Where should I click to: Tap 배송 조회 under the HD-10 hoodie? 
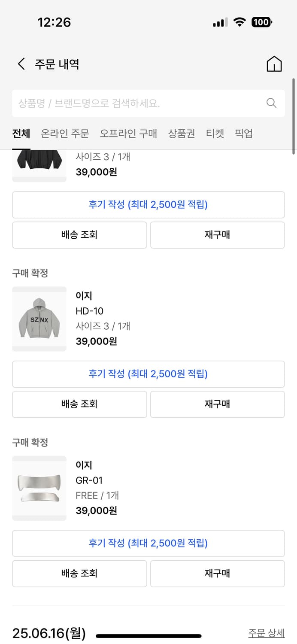79,404
